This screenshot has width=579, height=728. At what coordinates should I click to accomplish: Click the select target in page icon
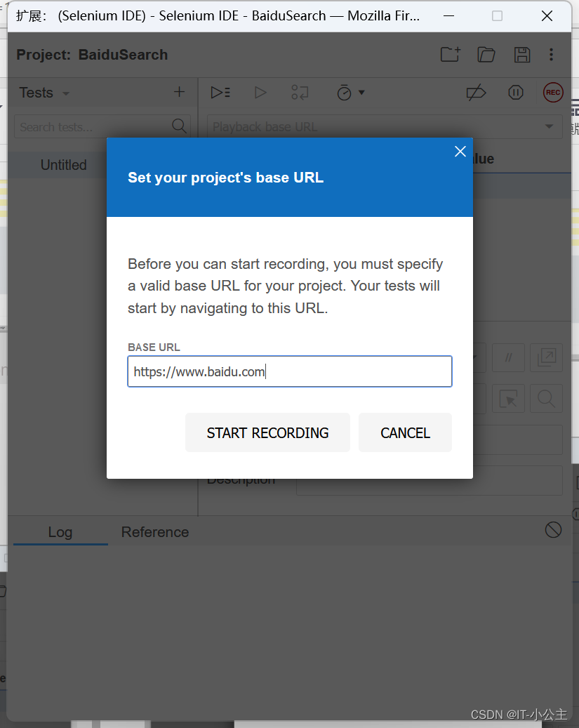[508, 398]
